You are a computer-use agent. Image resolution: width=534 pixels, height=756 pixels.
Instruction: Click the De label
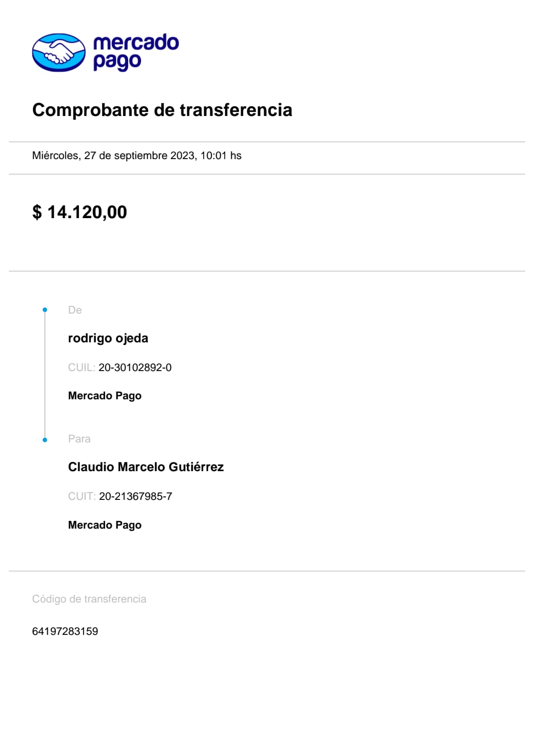[x=75, y=310]
